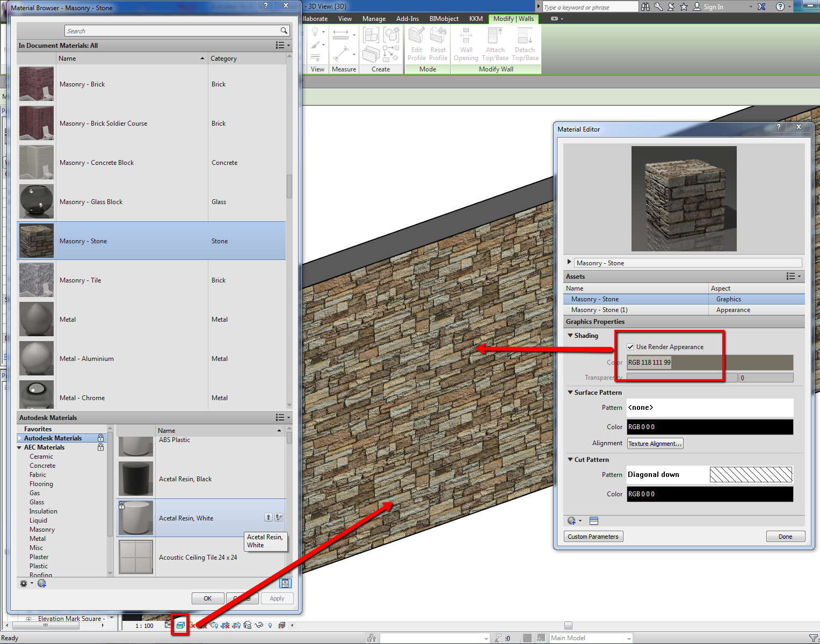
Task: Click the add asset icon in Material Editor
Action: 572,520
